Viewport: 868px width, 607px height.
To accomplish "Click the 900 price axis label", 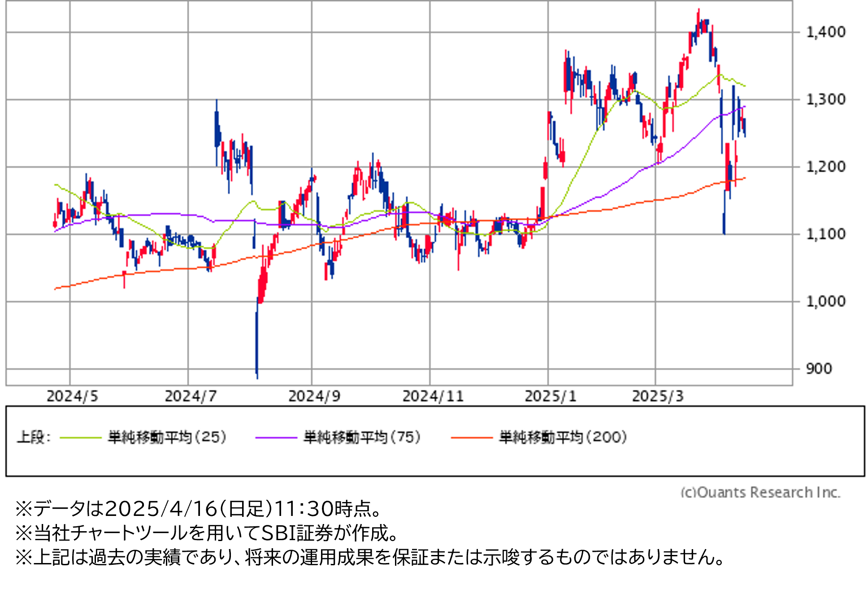I will click(x=819, y=369).
